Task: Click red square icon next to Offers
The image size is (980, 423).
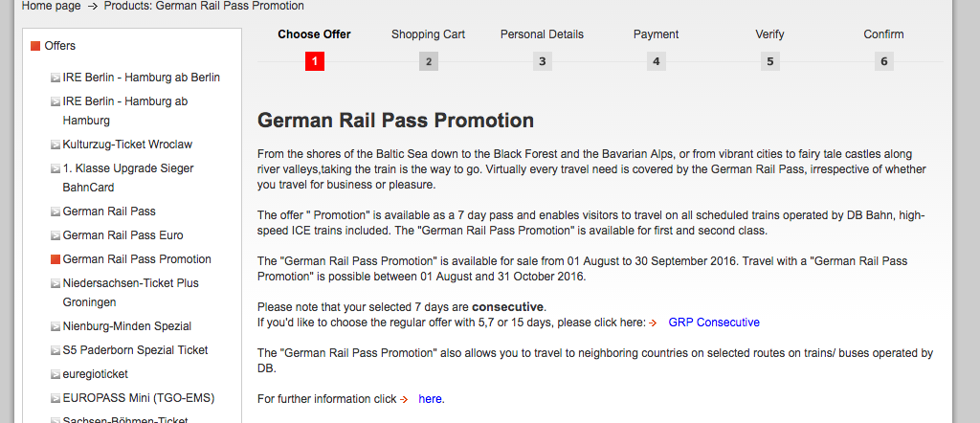Action: tap(35, 46)
